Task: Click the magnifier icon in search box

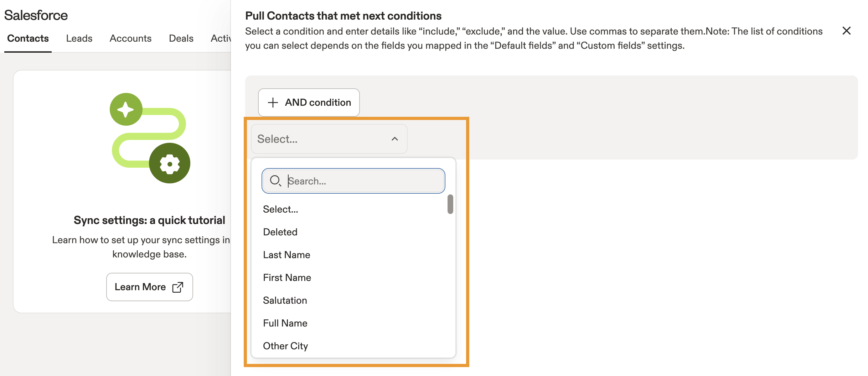Action: coord(275,181)
